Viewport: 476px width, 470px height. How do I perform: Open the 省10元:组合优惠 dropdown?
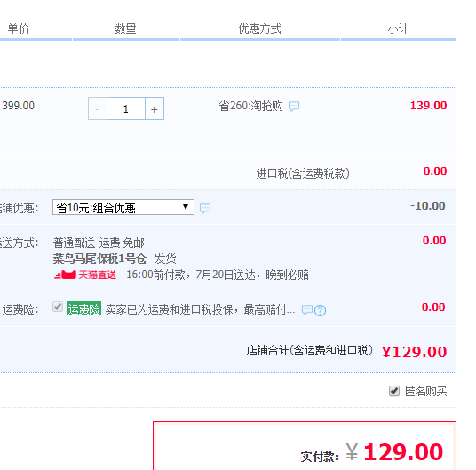[123, 207]
